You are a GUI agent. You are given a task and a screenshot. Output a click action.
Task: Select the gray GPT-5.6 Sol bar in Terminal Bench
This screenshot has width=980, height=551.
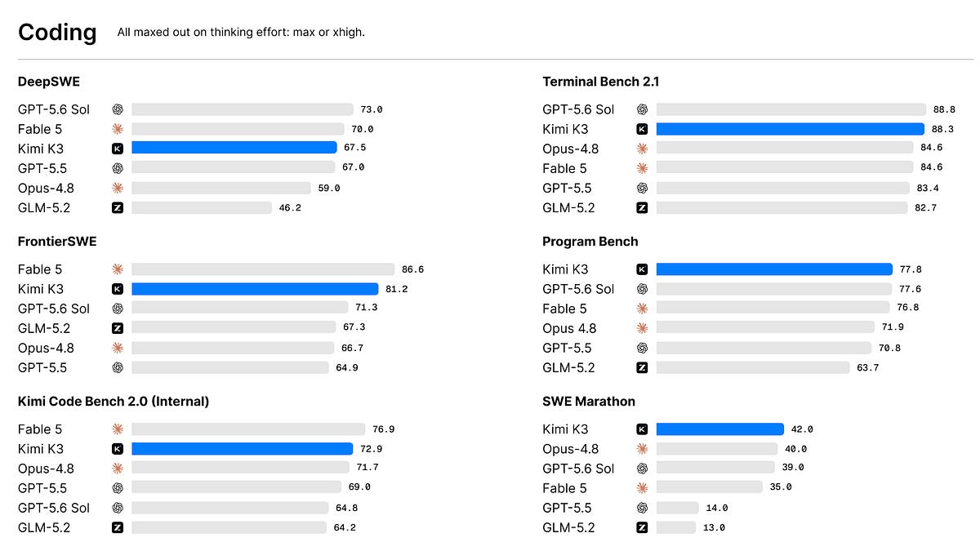[791, 109]
